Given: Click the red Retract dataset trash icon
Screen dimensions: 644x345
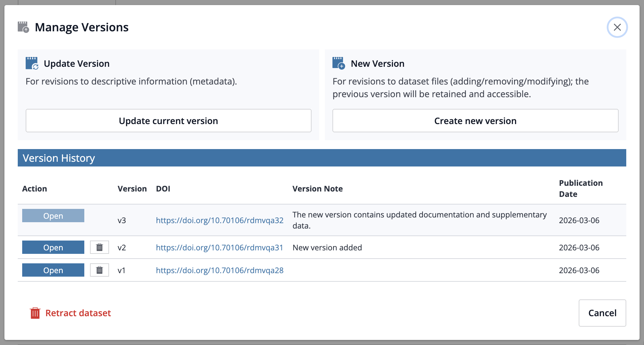Looking at the screenshot, I should click(35, 313).
